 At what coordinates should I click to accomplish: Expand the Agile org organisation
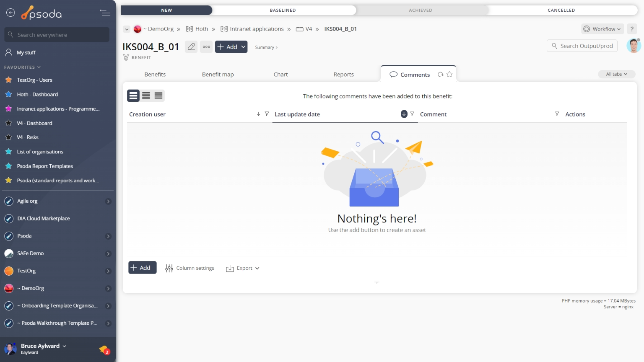(108, 202)
